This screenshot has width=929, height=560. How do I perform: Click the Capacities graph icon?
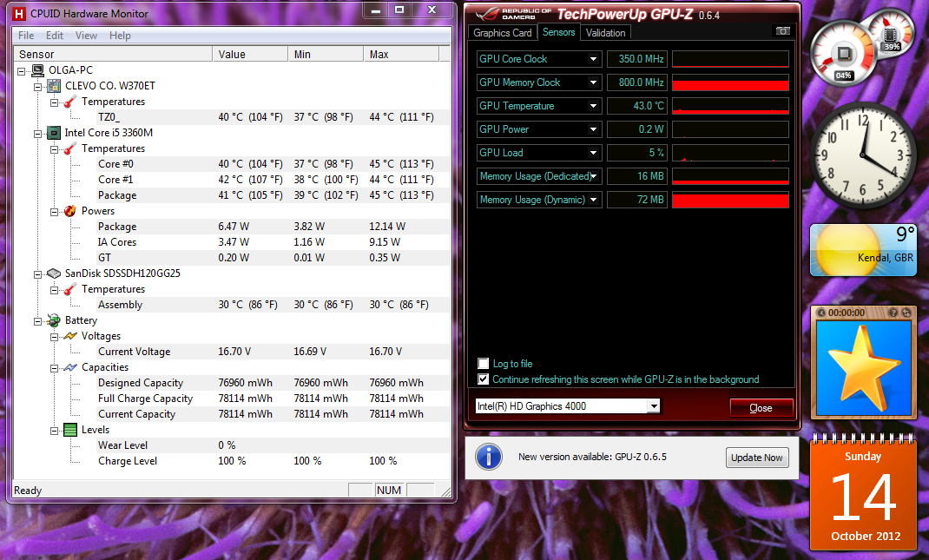70,367
